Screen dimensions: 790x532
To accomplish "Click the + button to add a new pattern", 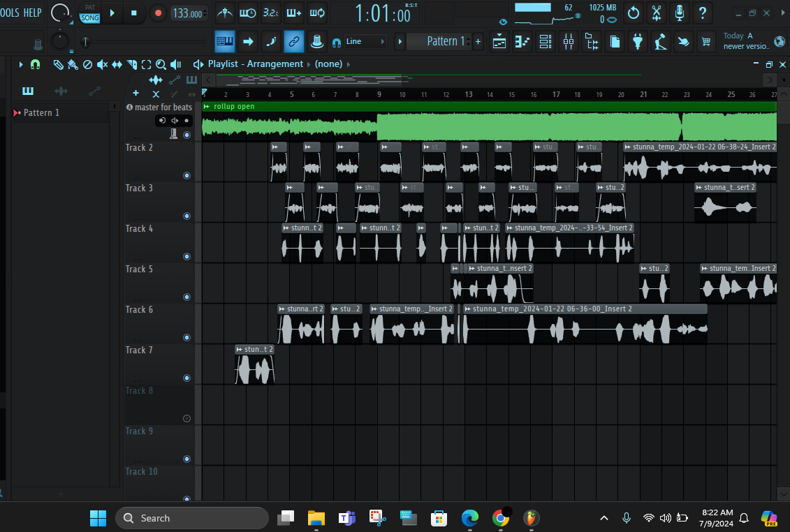I will [x=478, y=41].
